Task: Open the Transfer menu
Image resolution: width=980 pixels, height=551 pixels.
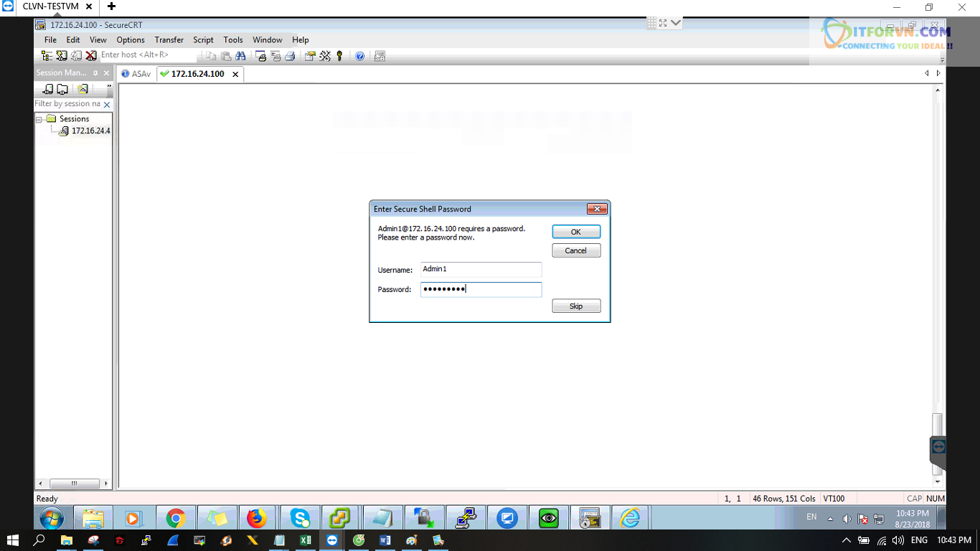Action: point(169,40)
